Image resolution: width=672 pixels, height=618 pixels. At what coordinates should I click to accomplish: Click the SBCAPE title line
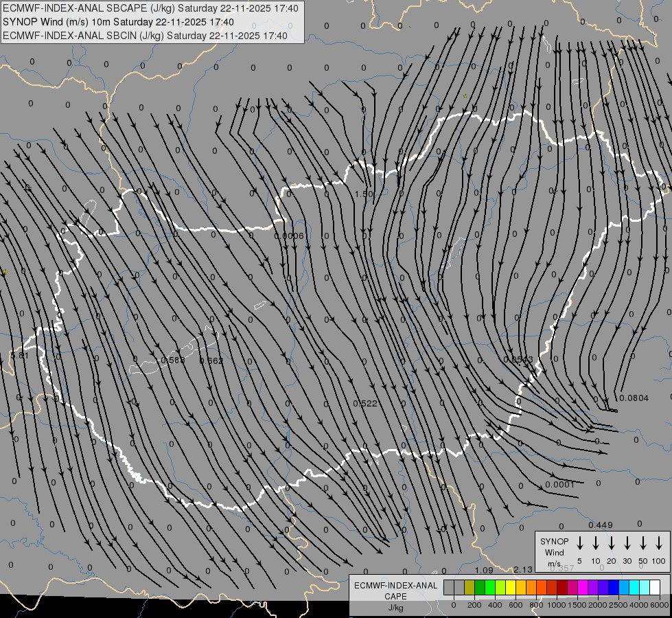150,8
